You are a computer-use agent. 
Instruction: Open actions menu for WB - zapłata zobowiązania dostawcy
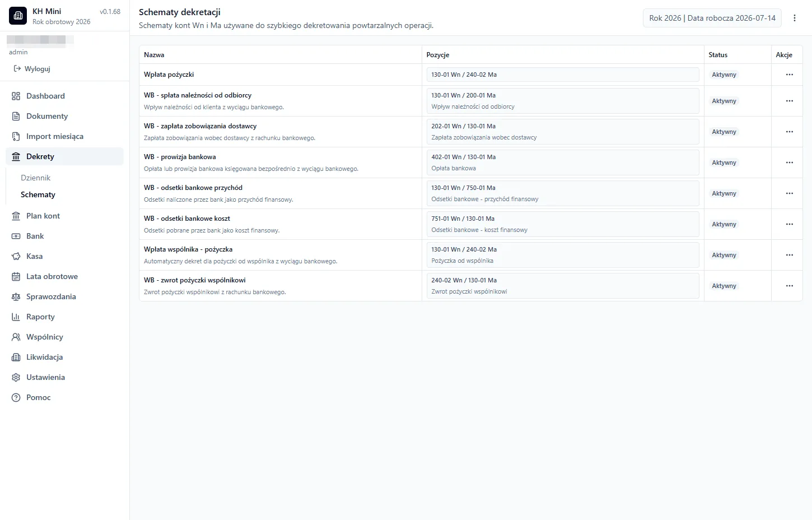point(790,132)
